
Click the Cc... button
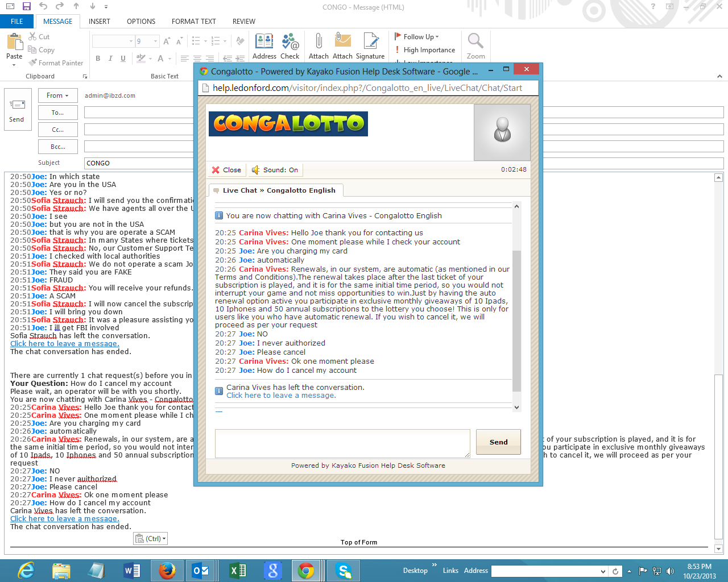[58, 130]
